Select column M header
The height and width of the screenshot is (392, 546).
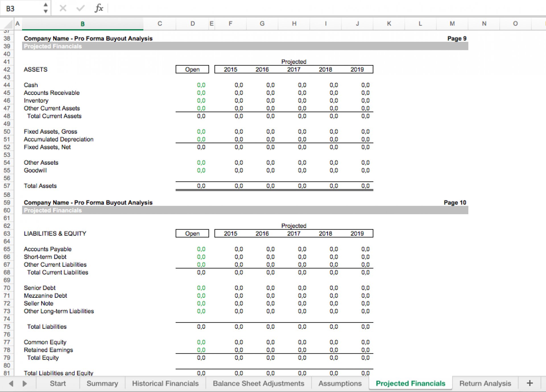[452, 24]
